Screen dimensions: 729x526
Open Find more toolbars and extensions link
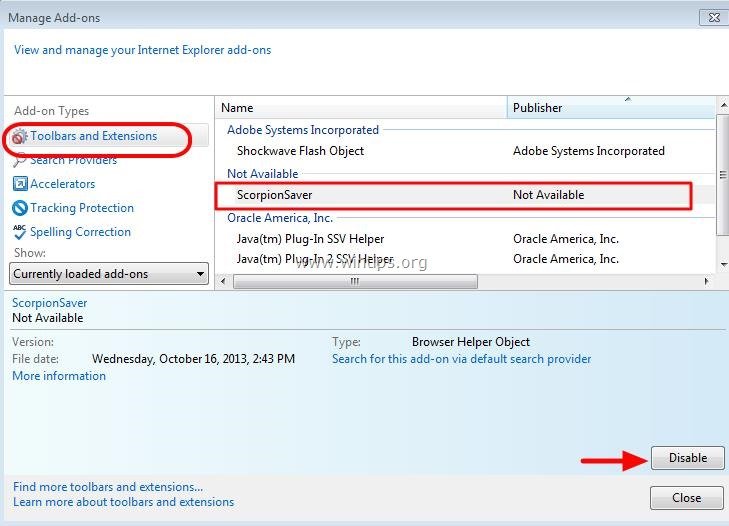coord(108,487)
